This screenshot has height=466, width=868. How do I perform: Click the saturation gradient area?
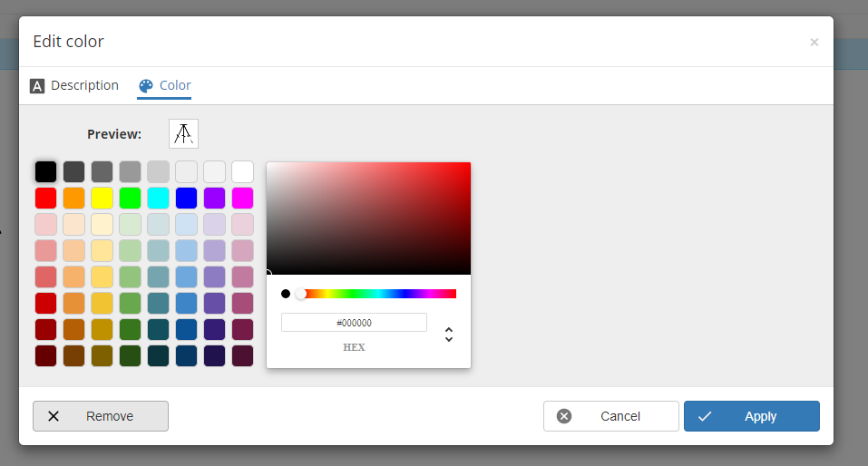pyautogui.click(x=368, y=218)
